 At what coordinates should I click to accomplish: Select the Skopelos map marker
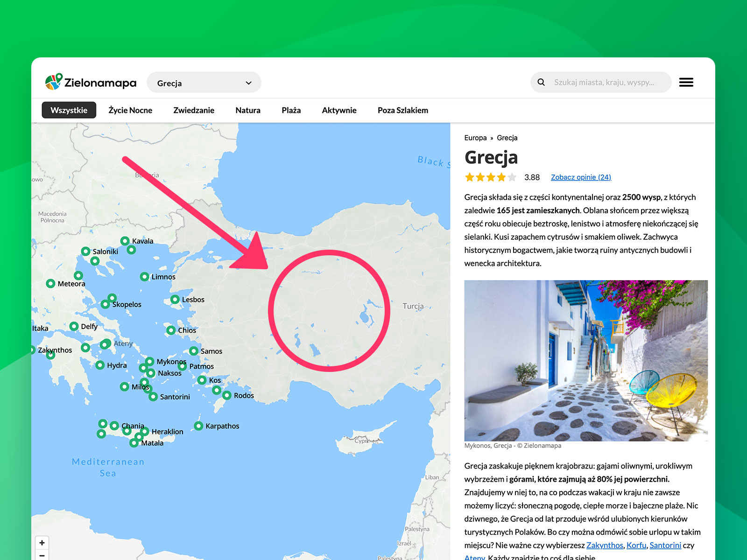pos(106,304)
